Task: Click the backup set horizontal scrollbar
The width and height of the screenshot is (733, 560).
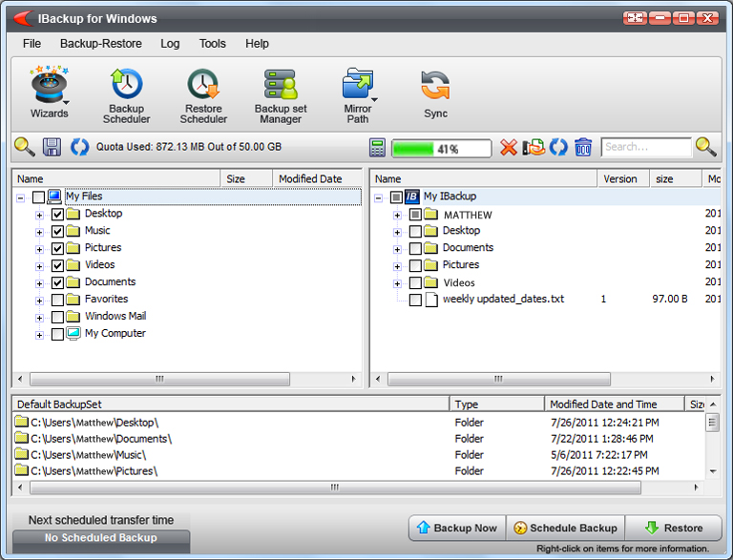Action: pyautogui.click(x=335, y=487)
